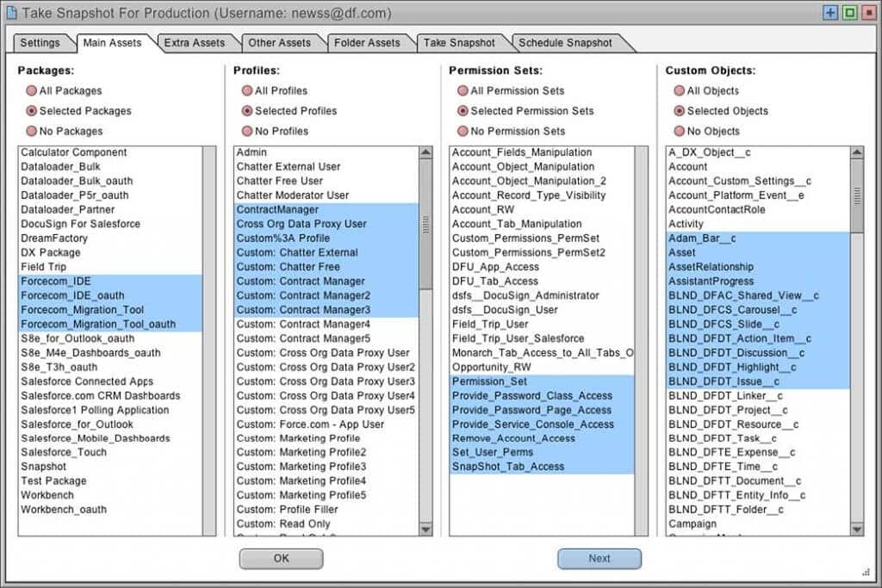Select AccountContactRole custom object
Viewport: 882px width, 588px height.
758,209
